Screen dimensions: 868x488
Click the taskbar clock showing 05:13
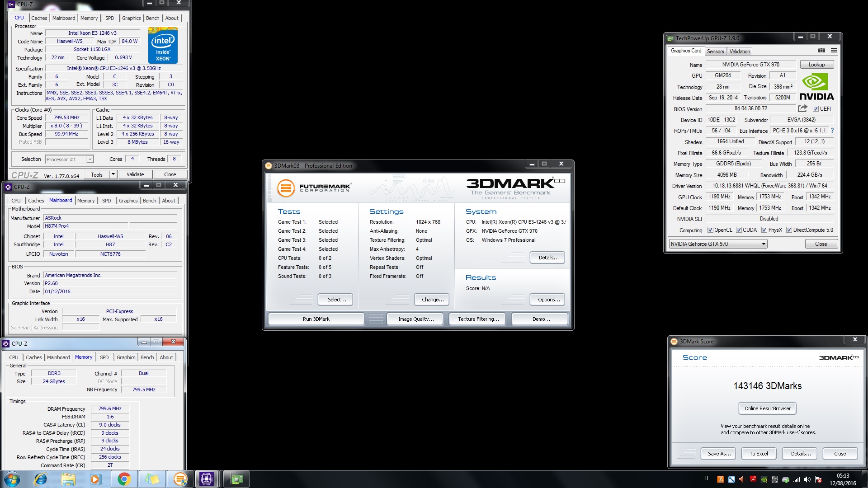[843, 479]
